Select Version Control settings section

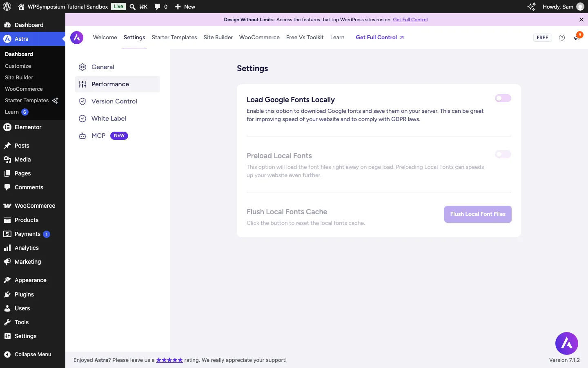(x=118, y=101)
